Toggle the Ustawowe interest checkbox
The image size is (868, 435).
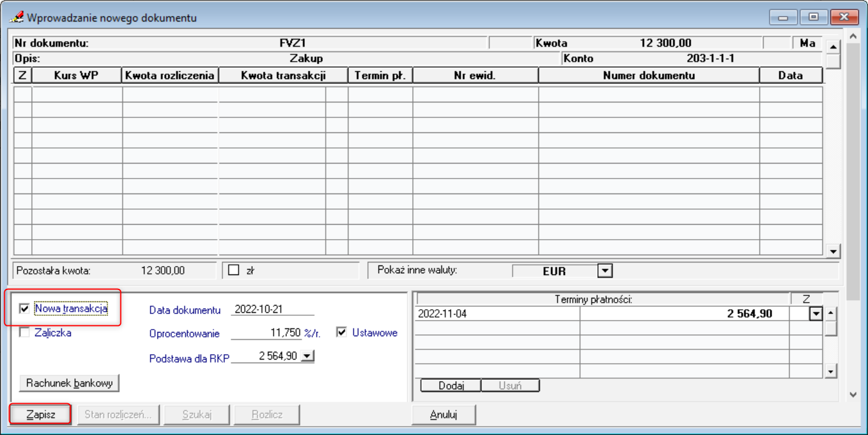pyautogui.click(x=341, y=333)
